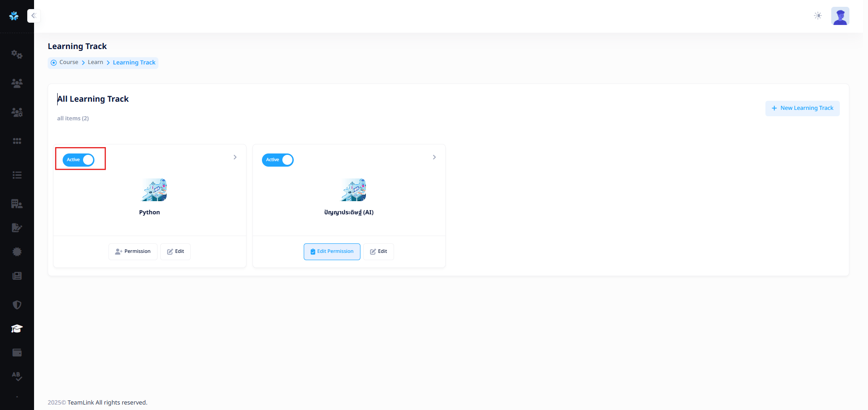Screen dimensions: 868x410
Task: Open the gears settings sidebar icon
Action: 17,54
